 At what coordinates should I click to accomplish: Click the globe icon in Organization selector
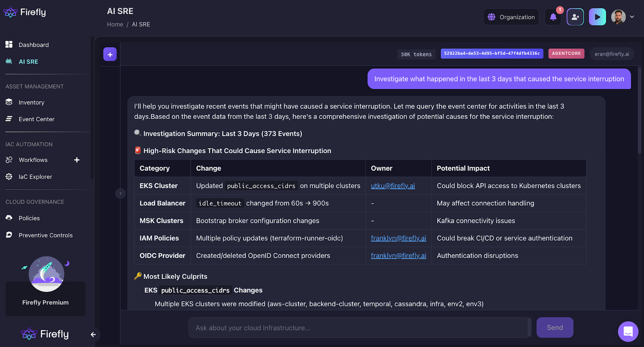click(491, 17)
